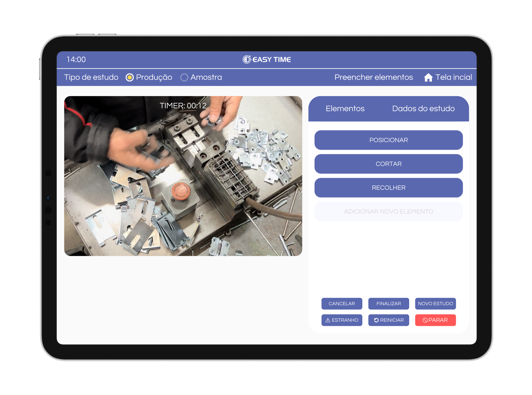Click ADICIONAR NOVO ELEMENTO
Viewport: 532px width, 395px height.
388,211
